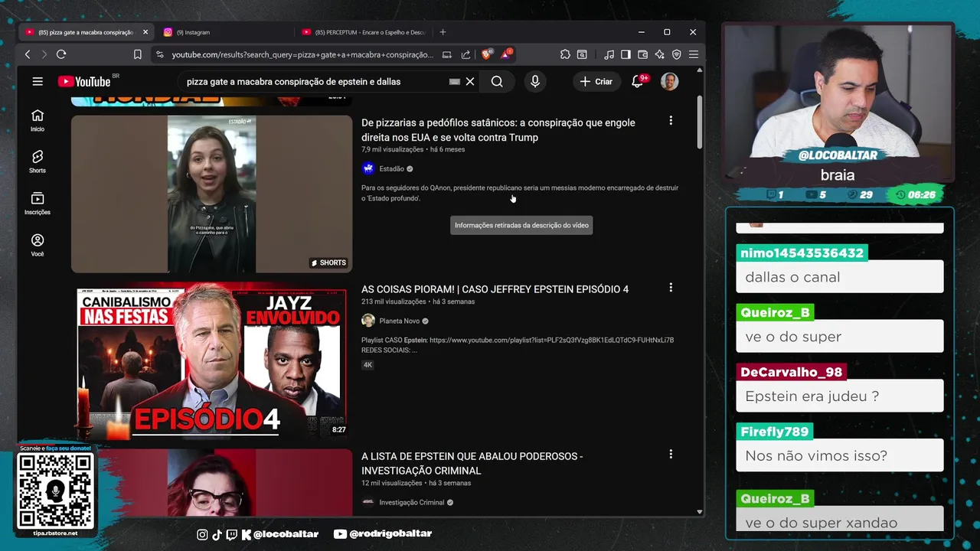
Task: Open Leo AI sparkle icon
Action: [x=659, y=54]
